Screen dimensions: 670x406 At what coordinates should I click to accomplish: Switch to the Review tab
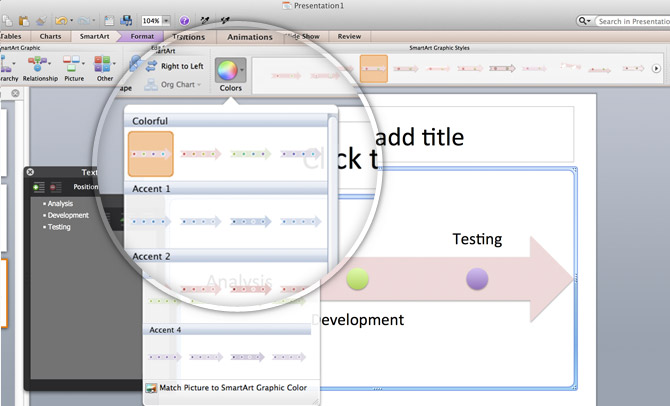(x=349, y=36)
